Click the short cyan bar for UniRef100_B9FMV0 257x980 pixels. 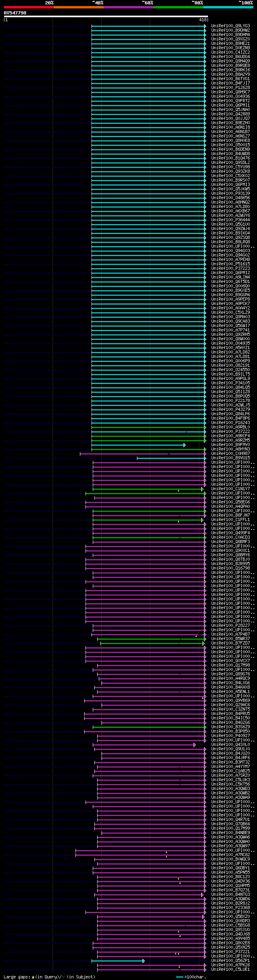[x=139, y=445]
